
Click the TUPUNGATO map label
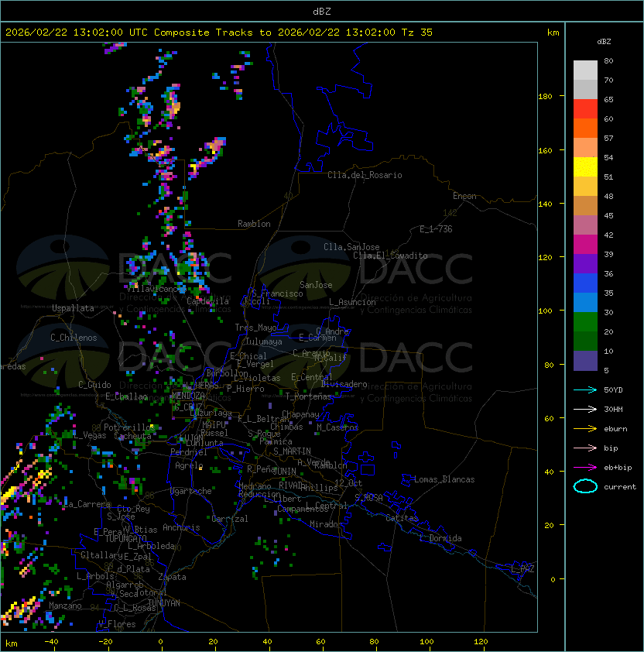pos(125,538)
